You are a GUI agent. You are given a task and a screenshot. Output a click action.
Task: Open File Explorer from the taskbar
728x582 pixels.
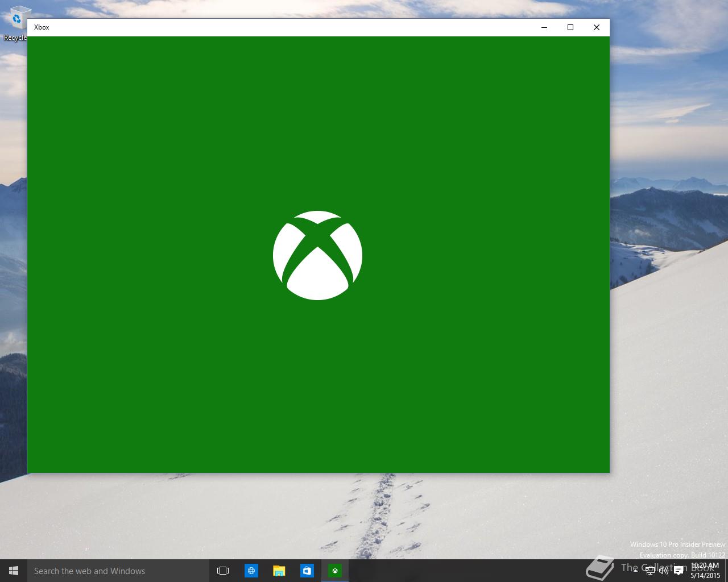[279, 571]
